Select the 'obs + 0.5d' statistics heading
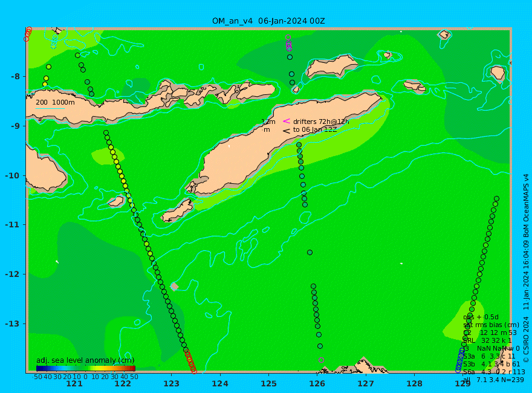This screenshot has width=532, height=393. point(481,317)
